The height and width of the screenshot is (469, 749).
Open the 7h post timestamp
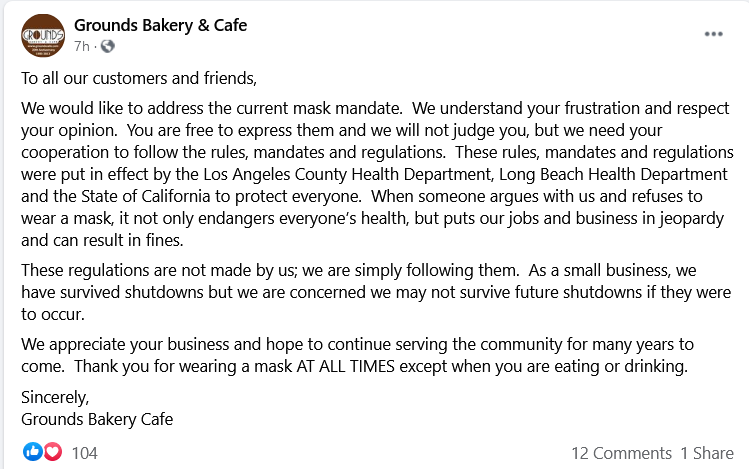(82, 46)
